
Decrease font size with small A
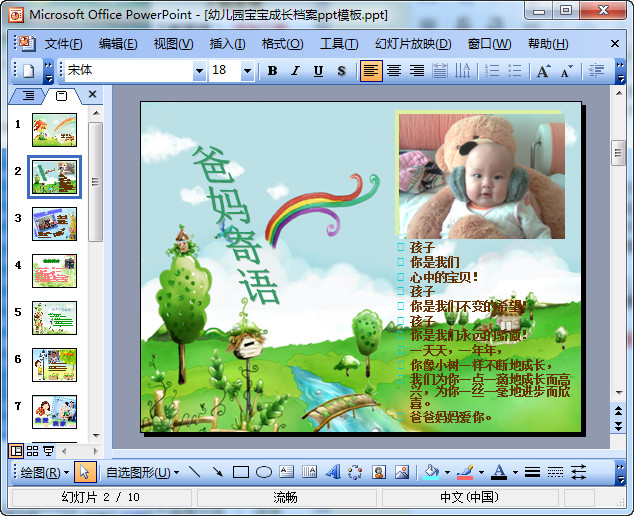coord(566,71)
